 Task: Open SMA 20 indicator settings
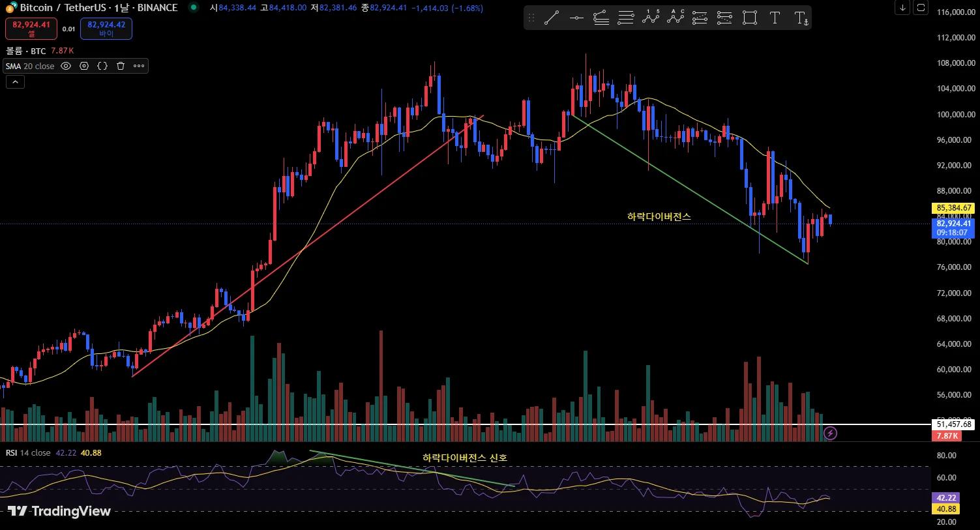(84, 66)
